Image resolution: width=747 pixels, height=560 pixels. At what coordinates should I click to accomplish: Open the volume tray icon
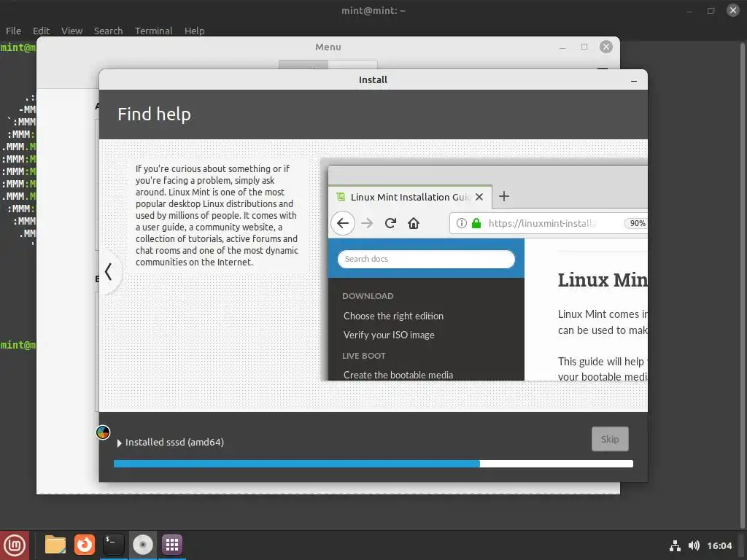(694, 545)
